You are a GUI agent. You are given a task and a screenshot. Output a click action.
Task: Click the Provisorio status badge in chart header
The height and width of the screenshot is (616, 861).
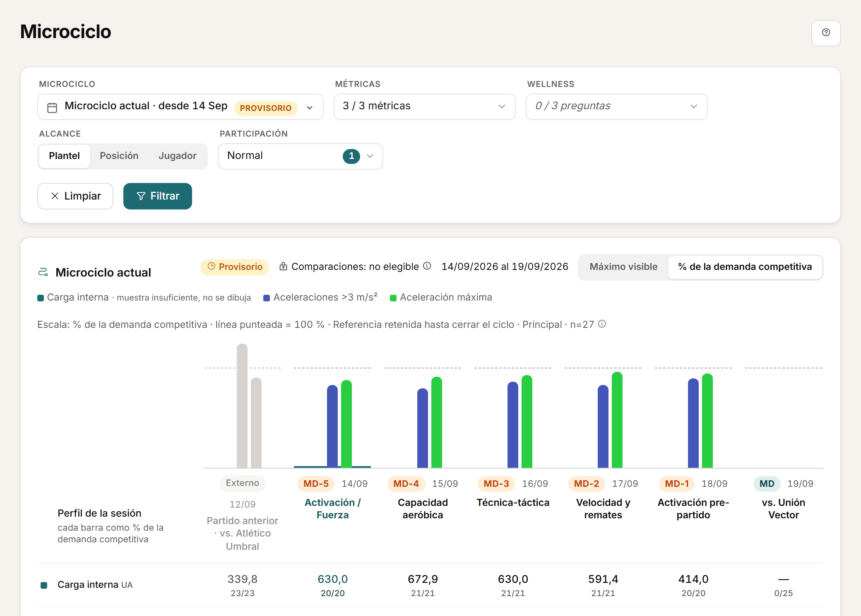coord(235,267)
